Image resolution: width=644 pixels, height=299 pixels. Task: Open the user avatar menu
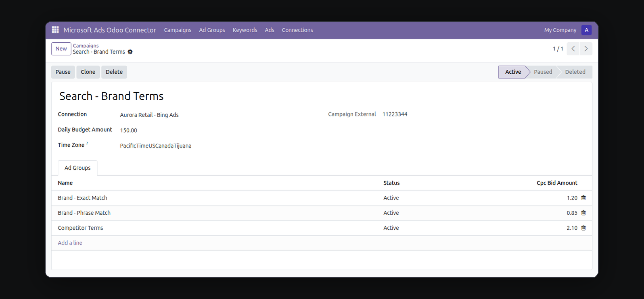[x=587, y=30]
